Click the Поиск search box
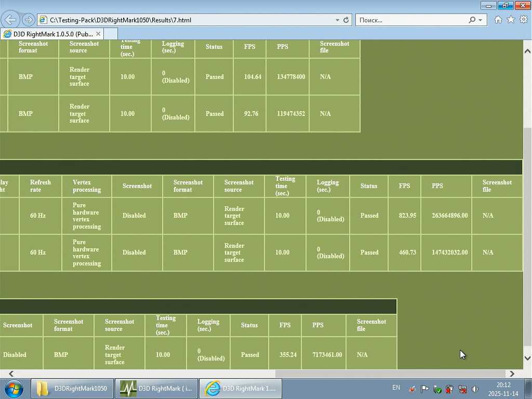 coord(411,20)
